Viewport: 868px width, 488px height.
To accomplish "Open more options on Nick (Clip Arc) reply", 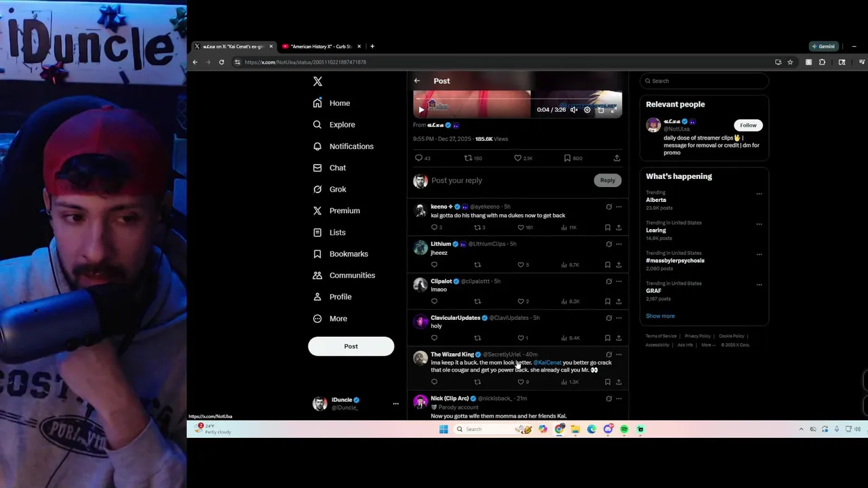I will click(618, 399).
